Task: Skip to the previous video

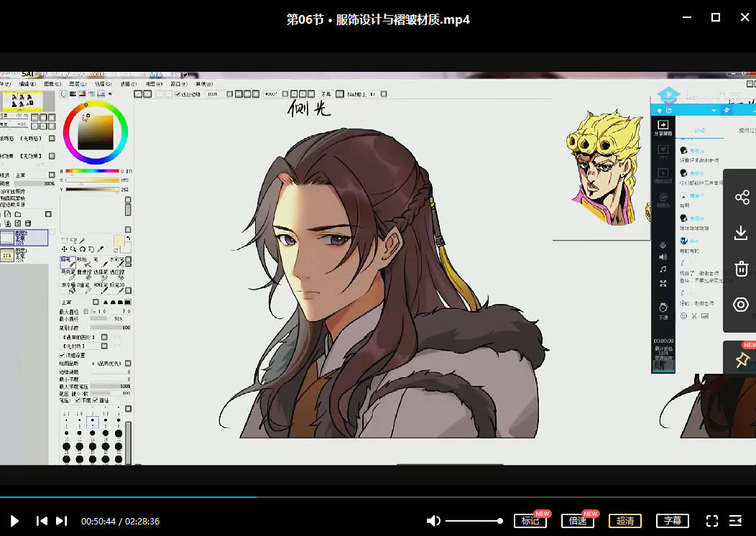Action: point(42,521)
